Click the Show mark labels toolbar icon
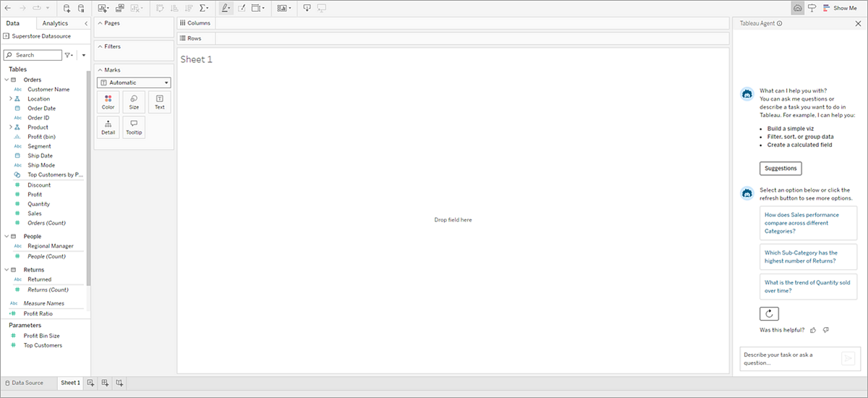Screen dimensions: 868x398 pos(242,8)
